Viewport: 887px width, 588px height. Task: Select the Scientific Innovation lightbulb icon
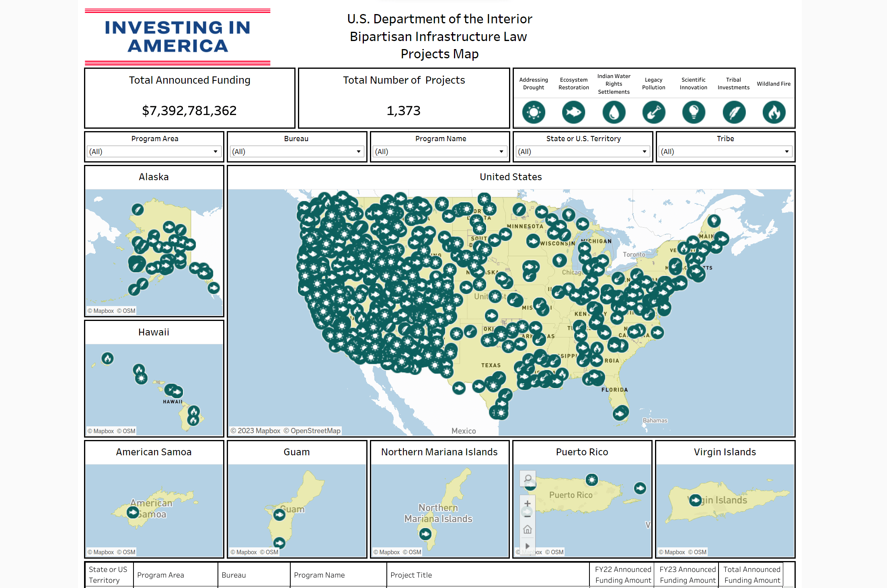(x=694, y=112)
